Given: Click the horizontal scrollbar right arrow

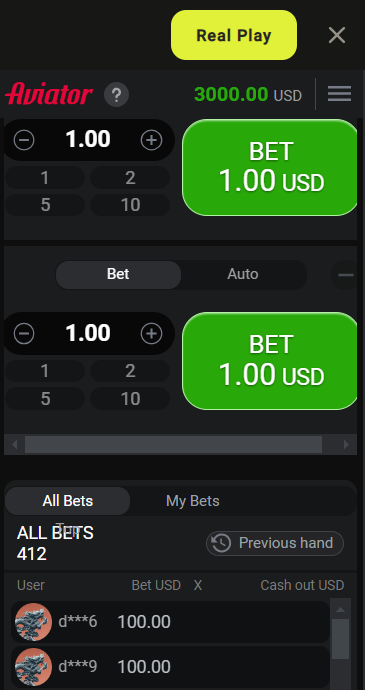Looking at the screenshot, I should (347, 444).
